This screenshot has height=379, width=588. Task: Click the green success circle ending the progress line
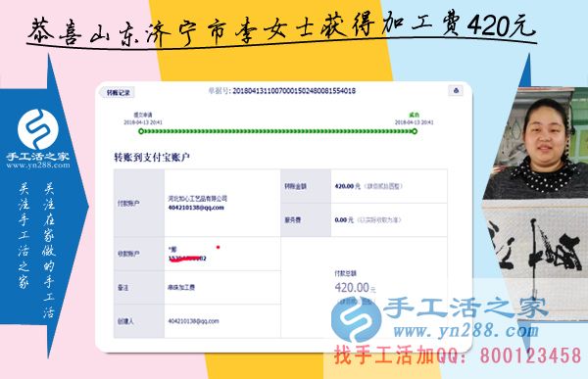point(415,131)
